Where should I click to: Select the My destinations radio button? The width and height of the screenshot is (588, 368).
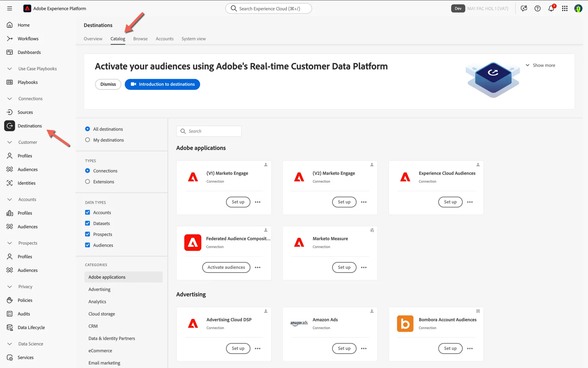click(87, 140)
